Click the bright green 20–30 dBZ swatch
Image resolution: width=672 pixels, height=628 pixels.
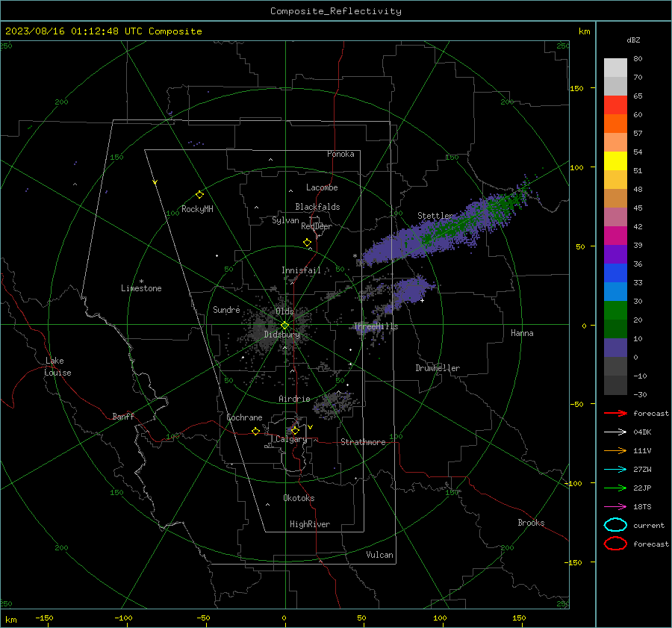coord(615,310)
